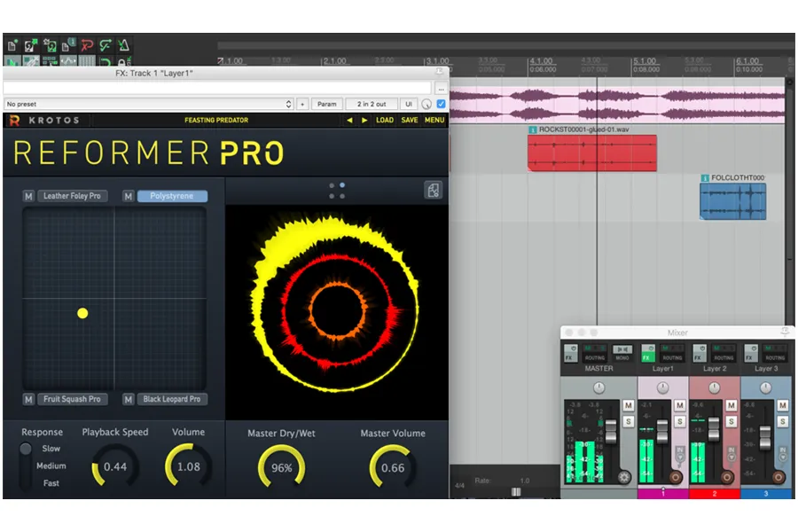Mute the MASTER track in the Mixer

click(x=629, y=405)
